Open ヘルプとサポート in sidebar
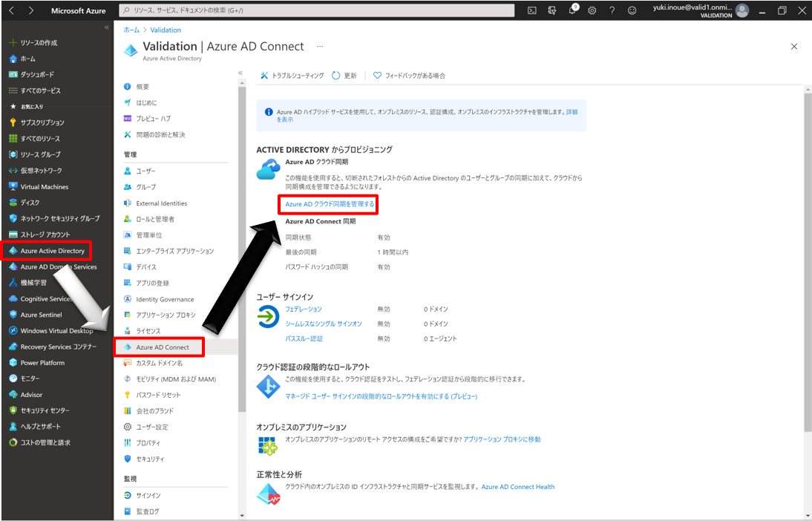812x521 pixels. (x=35, y=426)
